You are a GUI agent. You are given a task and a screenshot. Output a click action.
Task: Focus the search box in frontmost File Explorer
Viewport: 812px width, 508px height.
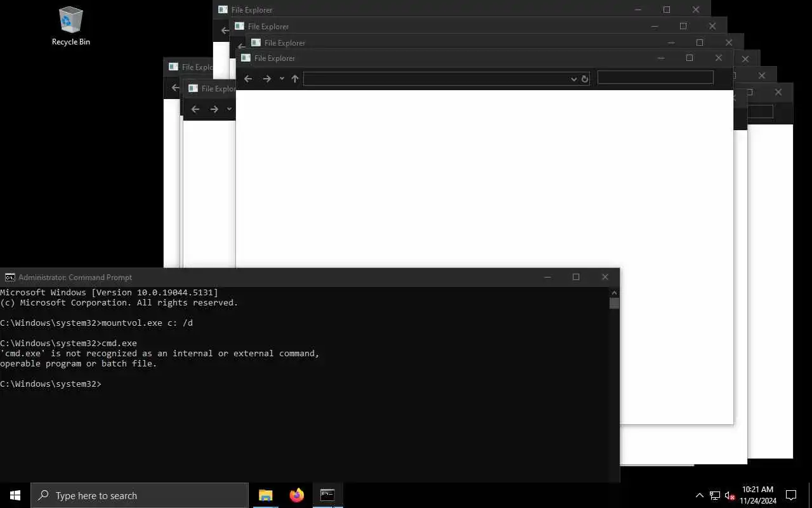pos(655,77)
